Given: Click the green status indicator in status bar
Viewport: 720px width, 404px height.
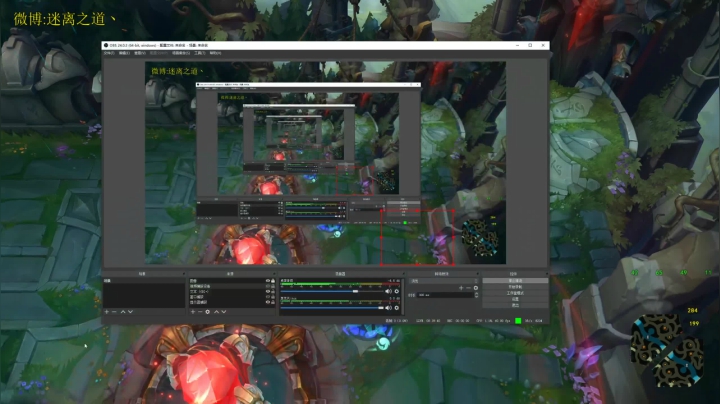Looking at the screenshot, I should pyautogui.click(x=518, y=321).
